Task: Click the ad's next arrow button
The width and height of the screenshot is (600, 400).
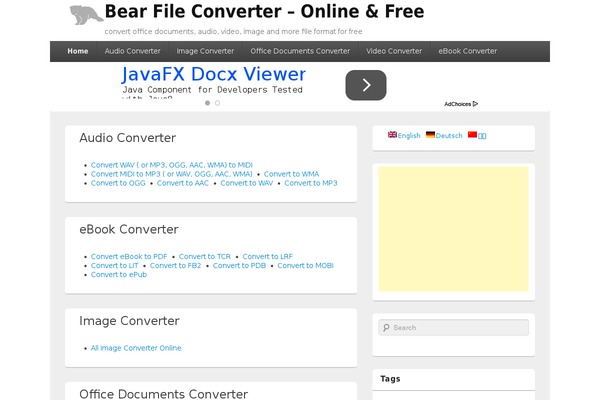Action: point(366,85)
